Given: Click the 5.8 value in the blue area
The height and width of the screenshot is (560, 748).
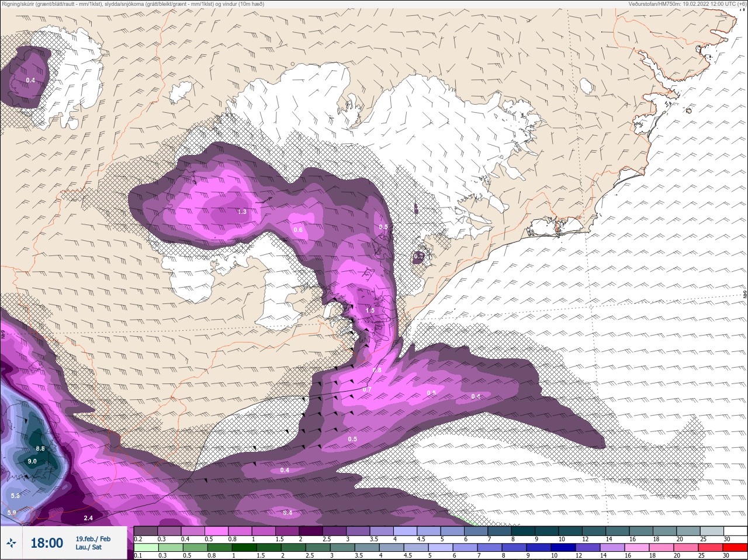Looking at the screenshot, I should tap(15, 496).
